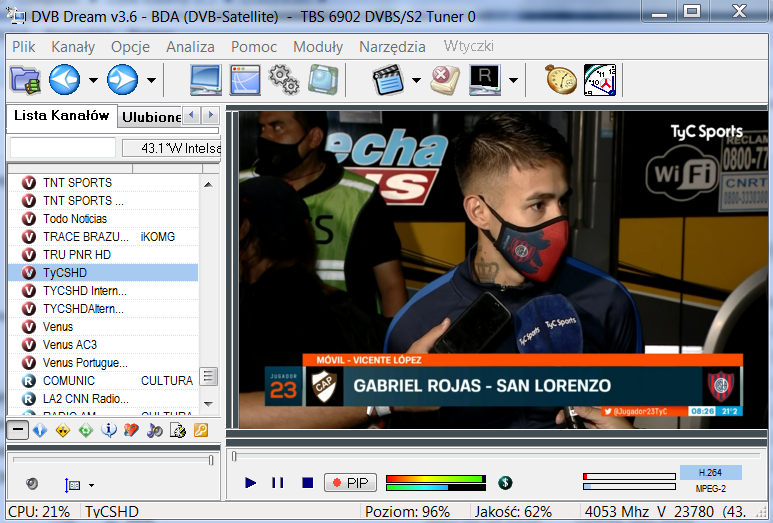
Task: Select TYCSHD Intern... channel
Action: pos(103,291)
